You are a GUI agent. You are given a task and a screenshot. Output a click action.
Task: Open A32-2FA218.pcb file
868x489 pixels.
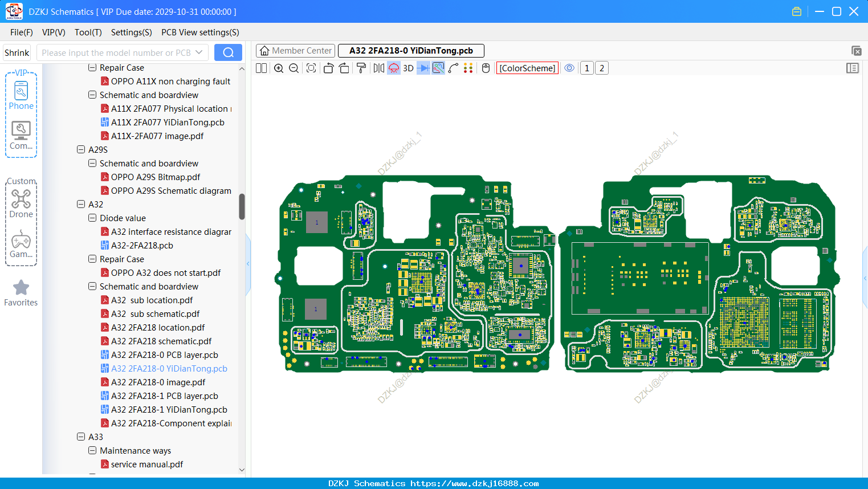pyautogui.click(x=142, y=246)
